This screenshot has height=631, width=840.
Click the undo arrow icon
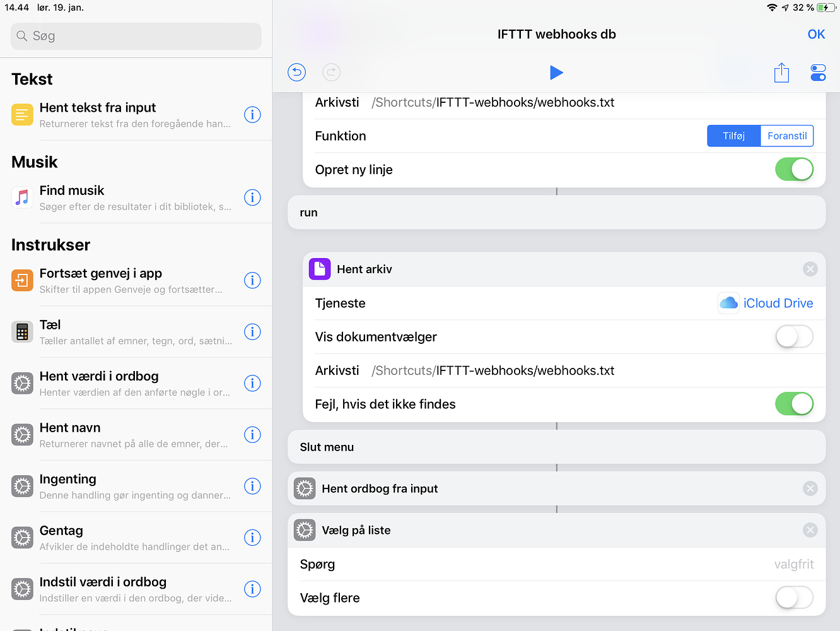(296, 72)
